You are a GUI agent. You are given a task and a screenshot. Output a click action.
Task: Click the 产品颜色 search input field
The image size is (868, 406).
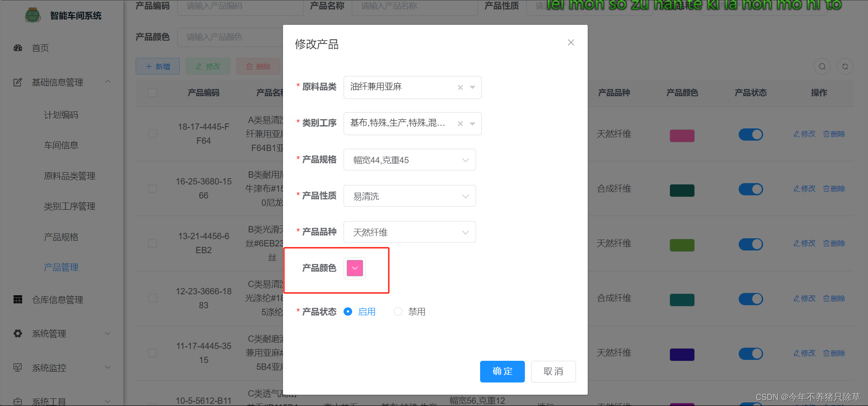(x=231, y=37)
